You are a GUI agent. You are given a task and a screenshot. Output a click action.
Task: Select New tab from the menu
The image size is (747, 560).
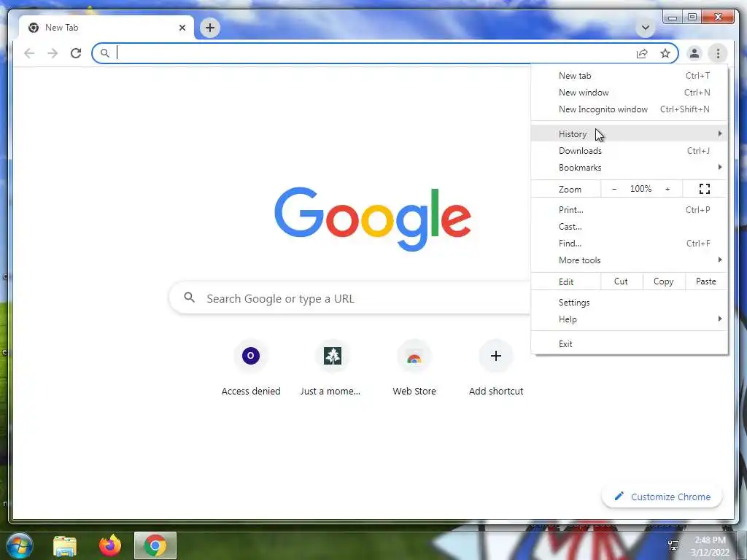click(x=630, y=76)
